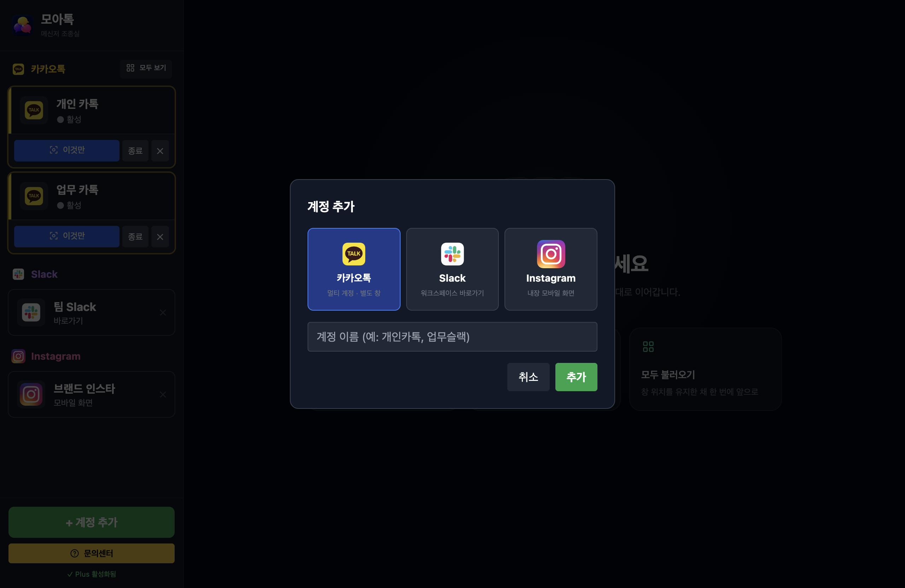Click the 팀 Slack account name
905x588 pixels.
point(75,307)
